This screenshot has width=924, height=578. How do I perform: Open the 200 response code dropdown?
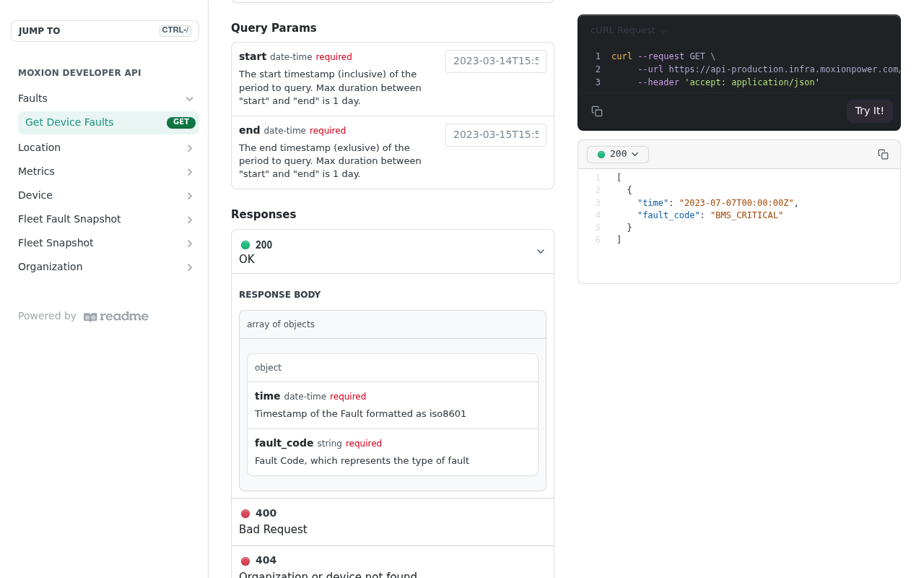(618, 155)
